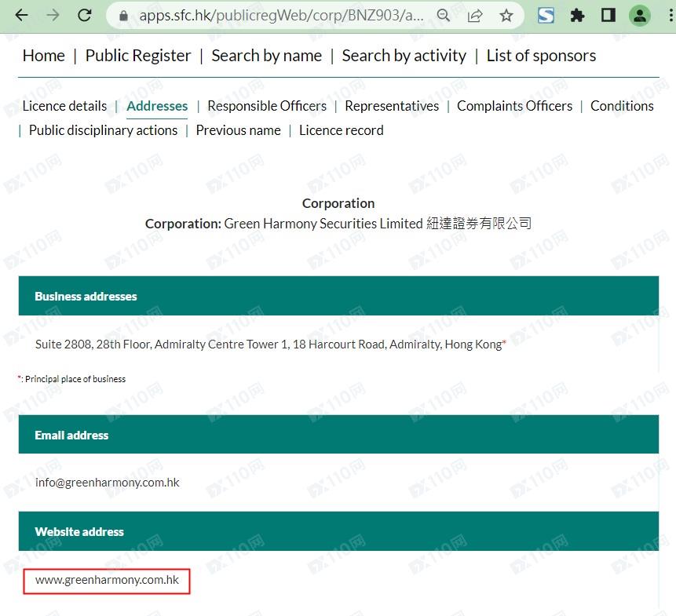Open the zoom magnifier in address bar
The image size is (676, 616).
[443, 16]
